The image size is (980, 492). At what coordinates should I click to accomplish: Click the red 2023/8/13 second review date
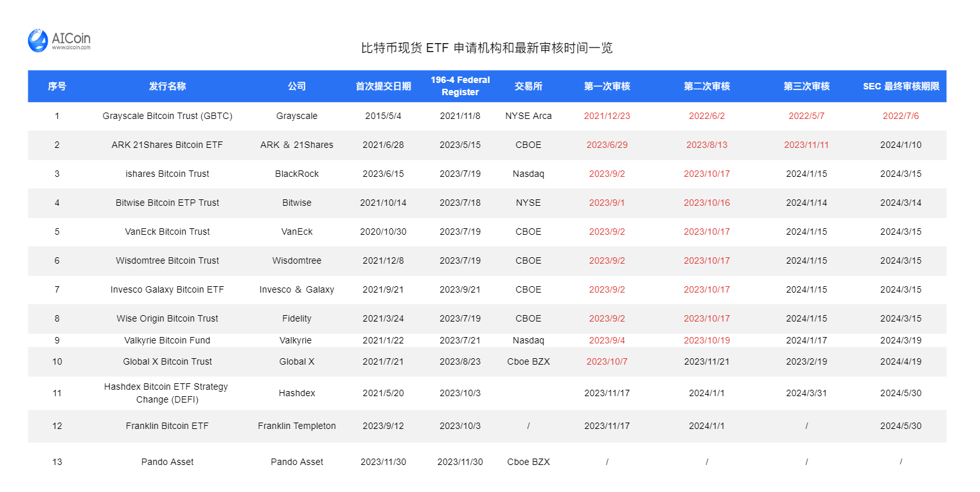pyautogui.click(x=707, y=145)
